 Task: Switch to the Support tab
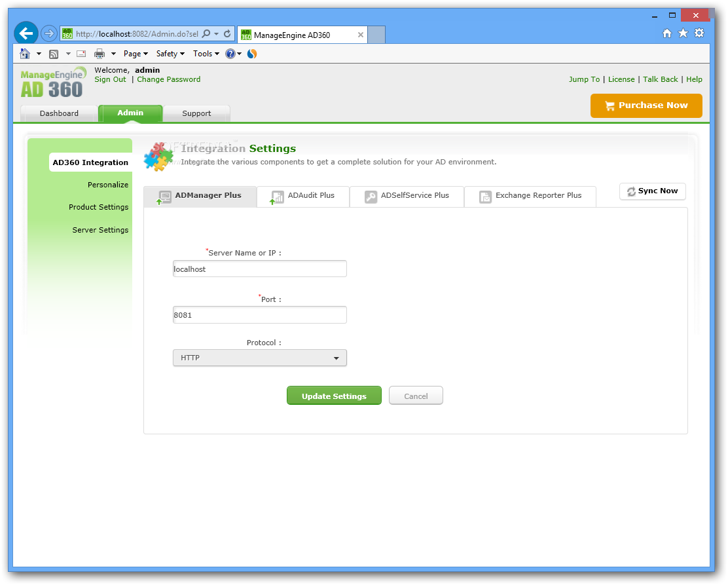[x=196, y=113]
